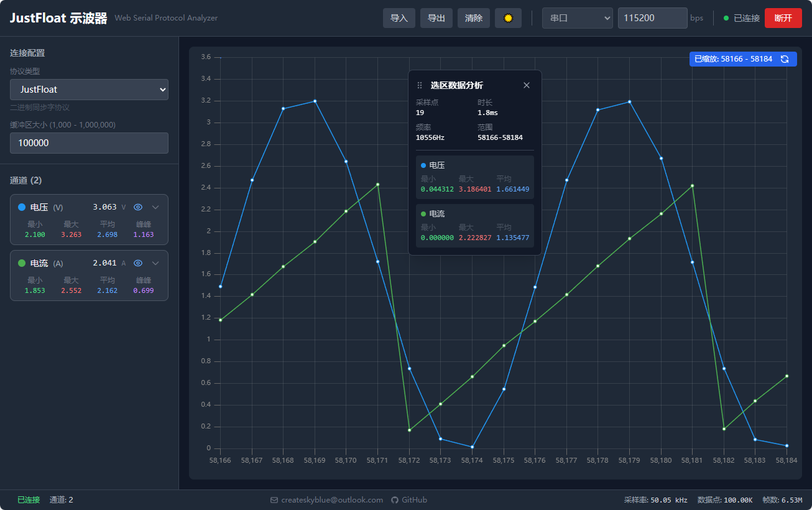Click the email envelope icon in footer
812x510 pixels.
274,500
